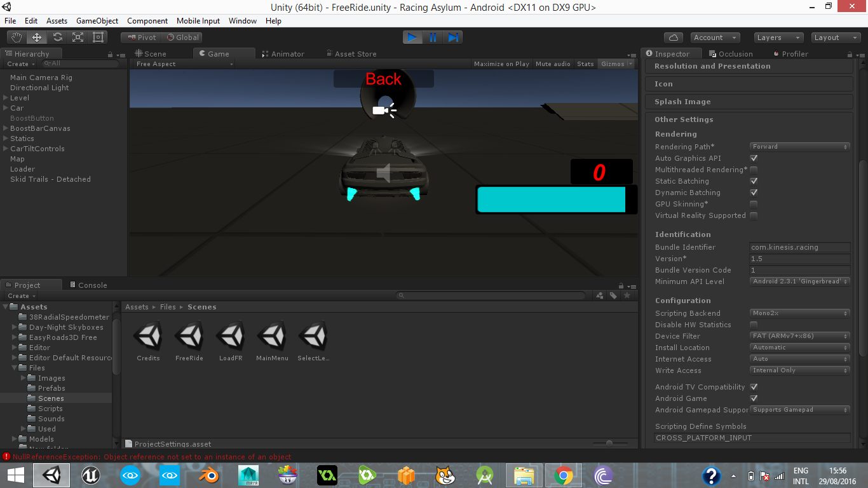
Task: Adjust the asset icon size slider
Action: point(610,444)
